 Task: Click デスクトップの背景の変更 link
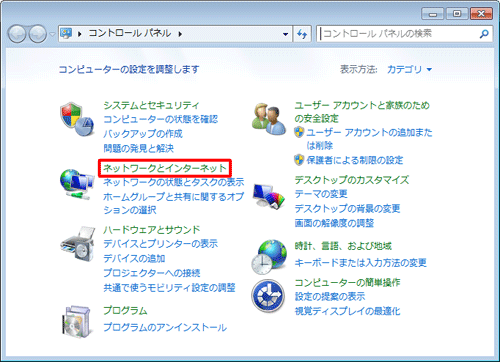point(347,209)
